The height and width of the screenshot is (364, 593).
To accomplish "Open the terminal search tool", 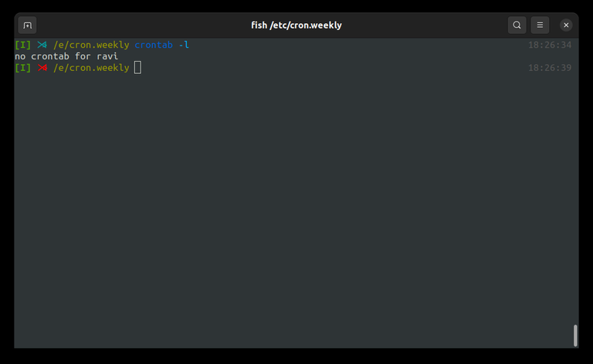I will [x=517, y=25].
